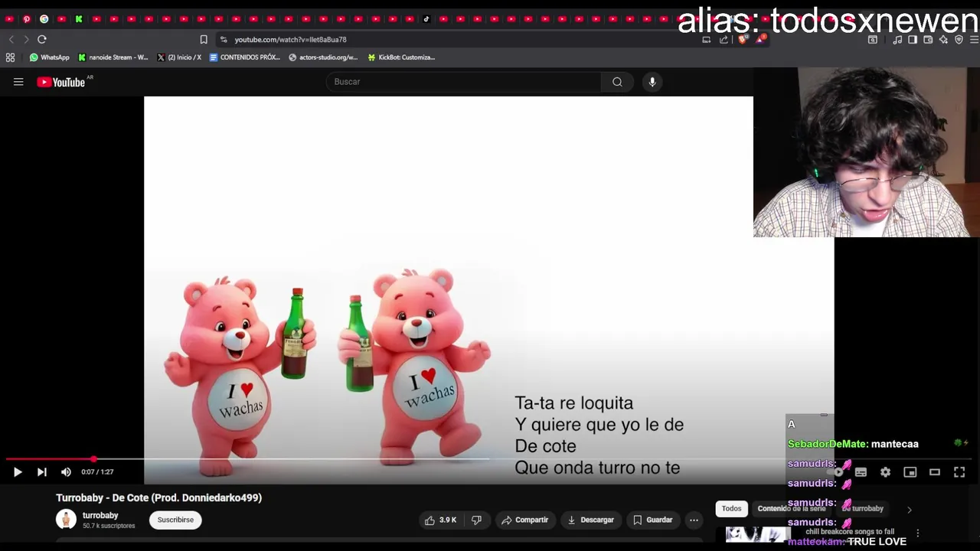Open the WhatsApp bookmark
This screenshot has height=551, width=980.
(50, 57)
